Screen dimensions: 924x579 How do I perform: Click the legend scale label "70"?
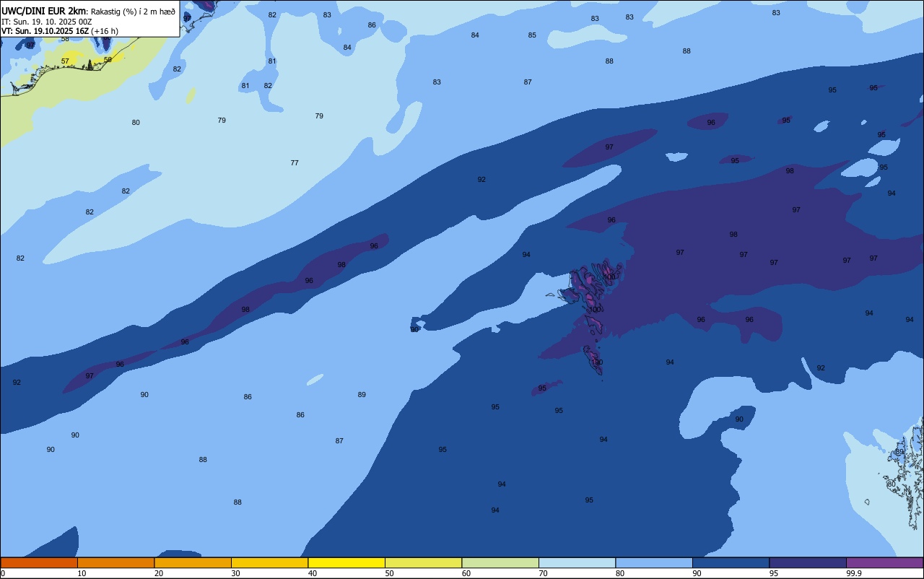tap(544, 573)
